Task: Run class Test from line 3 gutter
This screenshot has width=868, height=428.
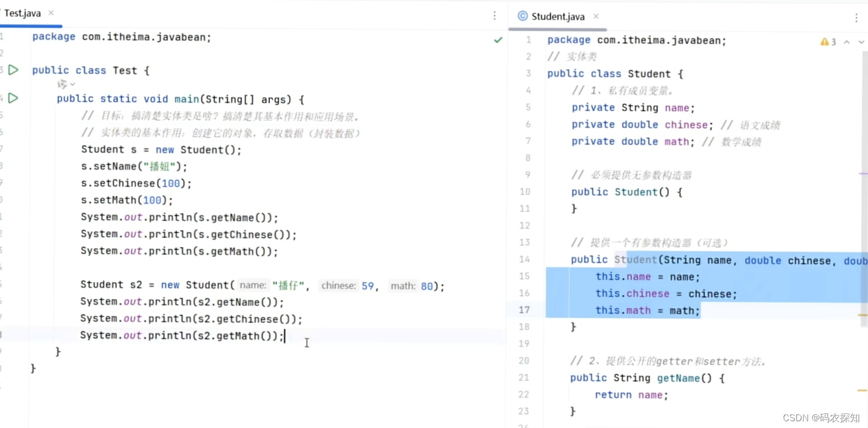Action: pos(14,70)
